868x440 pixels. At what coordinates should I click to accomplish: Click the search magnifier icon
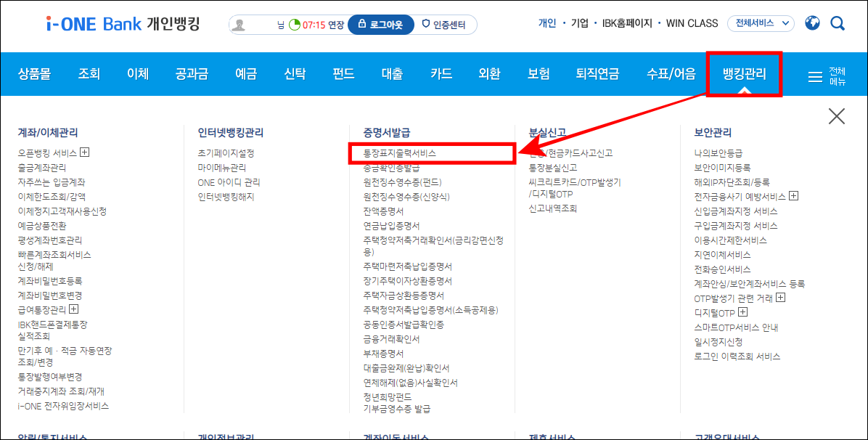tap(838, 23)
